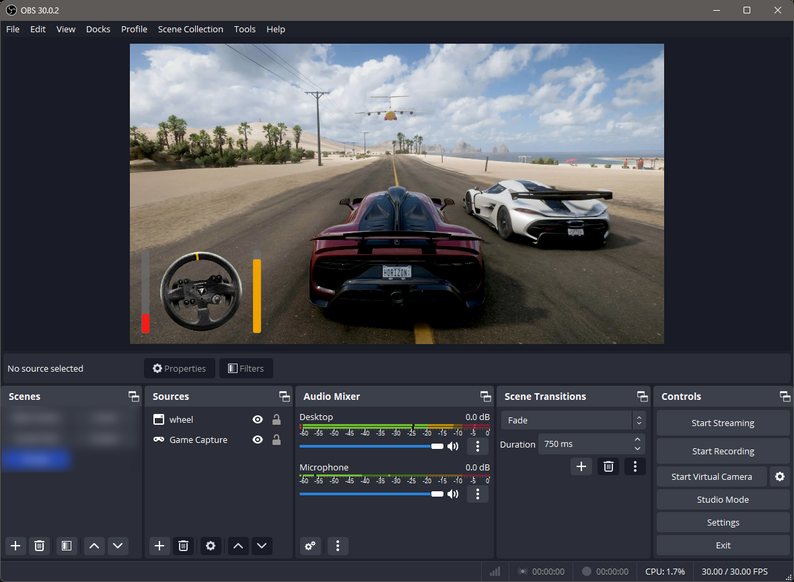Screen dimensions: 794x582
Task: Hide the wheel source with eye icon
Action: click(x=258, y=420)
